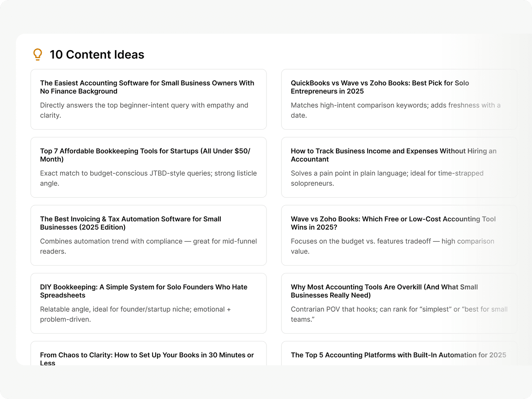
Task: Select Why Most Accounting Tools Are Overkill
Action: (x=384, y=291)
